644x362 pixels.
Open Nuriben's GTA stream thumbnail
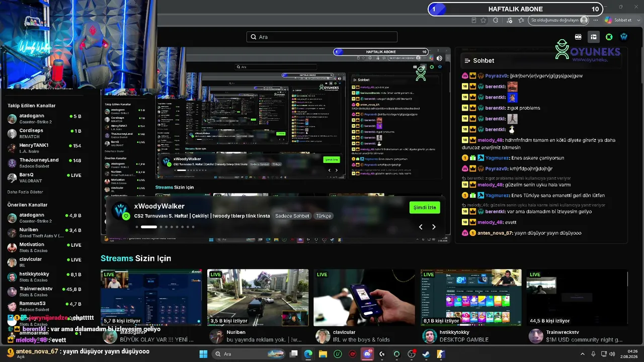pos(258,297)
